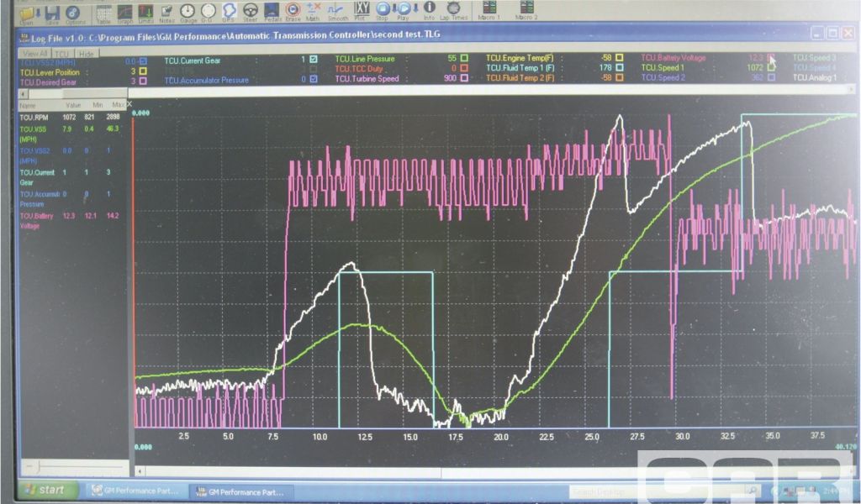Viewport: 861px width, 504px height.
Task: Click the Notes toolbar icon
Action: (x=166, y=12)
